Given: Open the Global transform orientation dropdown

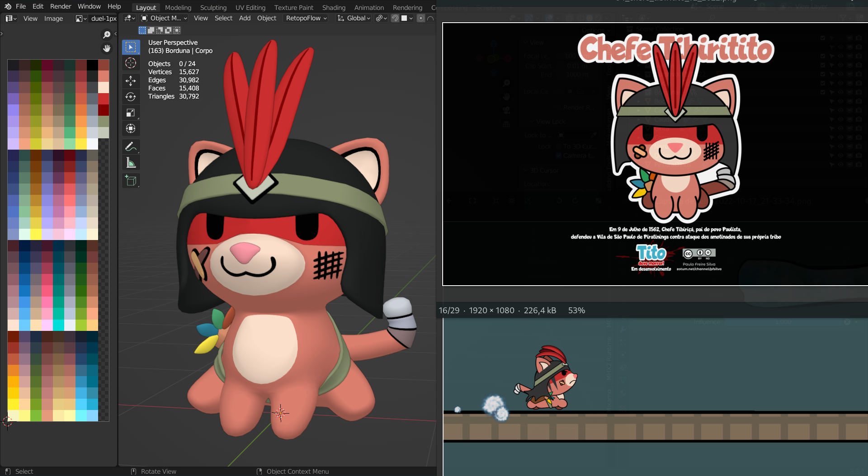Looking at the screenshot, I should [x=354, y=18].
